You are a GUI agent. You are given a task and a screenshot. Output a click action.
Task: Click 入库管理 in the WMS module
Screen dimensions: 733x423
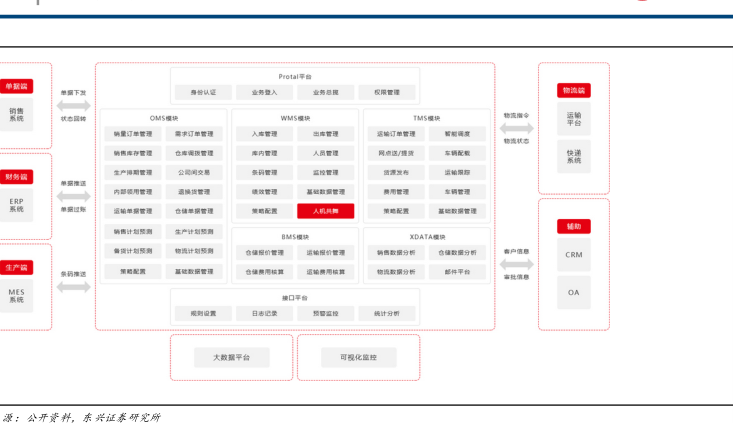point(264,134)
